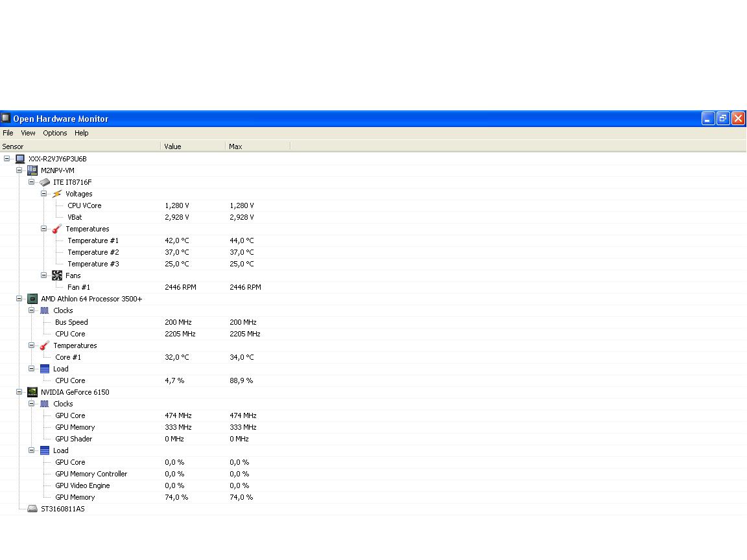Minimize the Open Hardware Monitor window
Screen dimensions: 747x560
(x=708, y=119)
